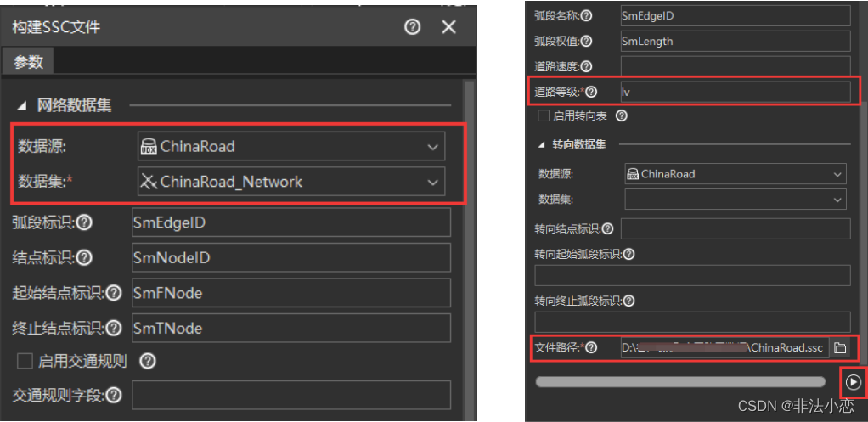Enable the 启用交通规则 checkbox
Screen dimensions: 868x422
(25, 362)
